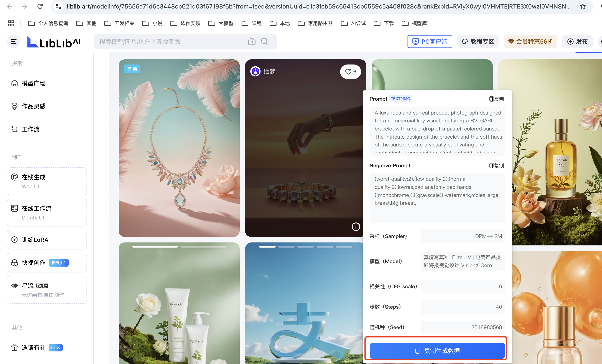
Task: Reload the page in browser
Action: point(40,6)
